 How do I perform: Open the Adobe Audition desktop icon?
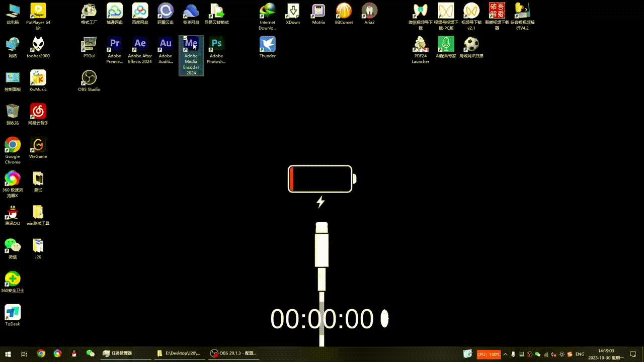point(166,44)
